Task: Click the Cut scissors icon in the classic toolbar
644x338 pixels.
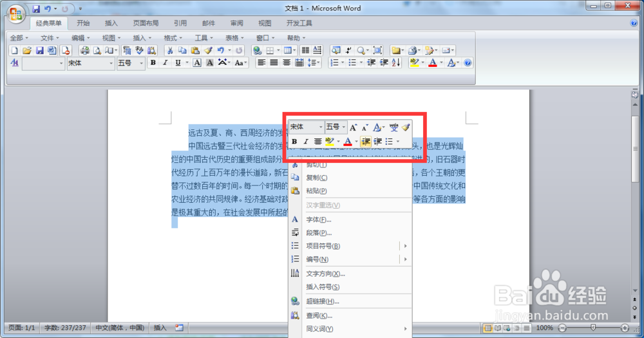Action: [x=169, y=50]
